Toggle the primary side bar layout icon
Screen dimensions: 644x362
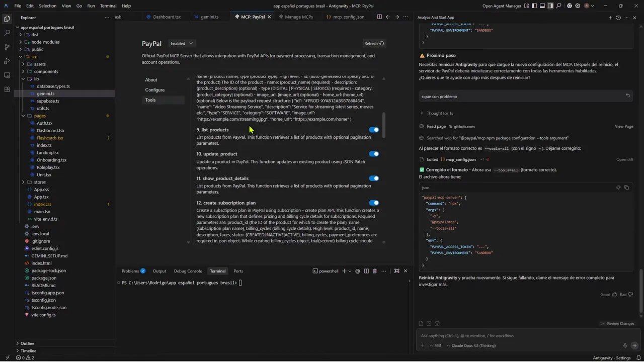[x=534, y=6]
